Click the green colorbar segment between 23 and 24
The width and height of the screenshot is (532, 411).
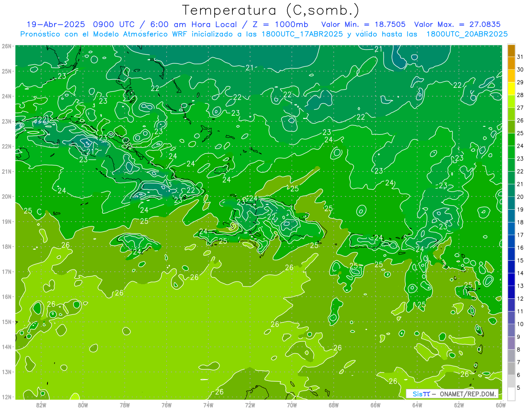[511, 153]
